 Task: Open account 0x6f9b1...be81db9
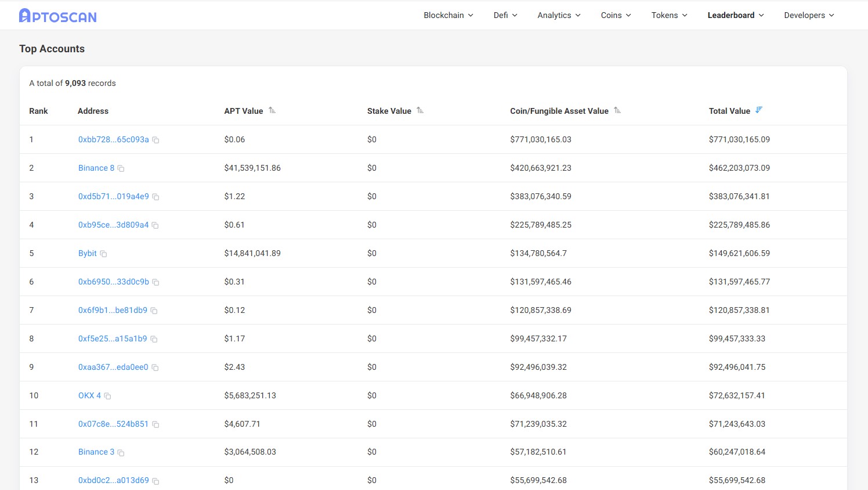point(113,310)
